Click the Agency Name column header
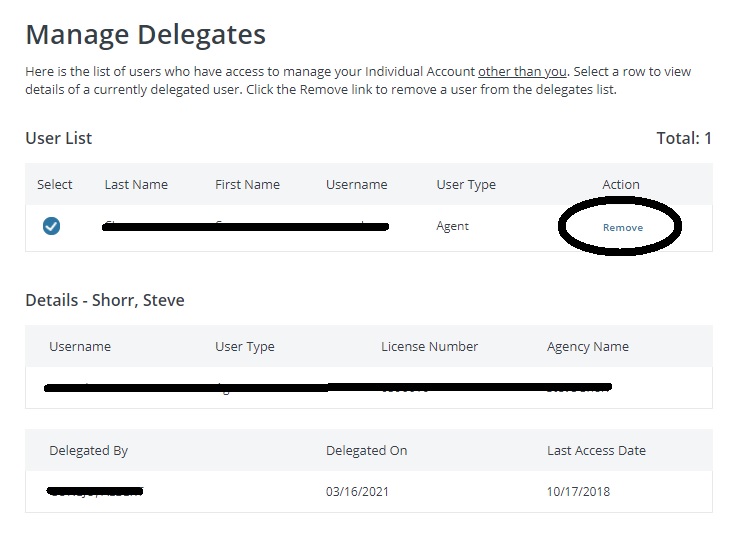The width and height of the screenshot is (729, 533). (x=588, y=347)
